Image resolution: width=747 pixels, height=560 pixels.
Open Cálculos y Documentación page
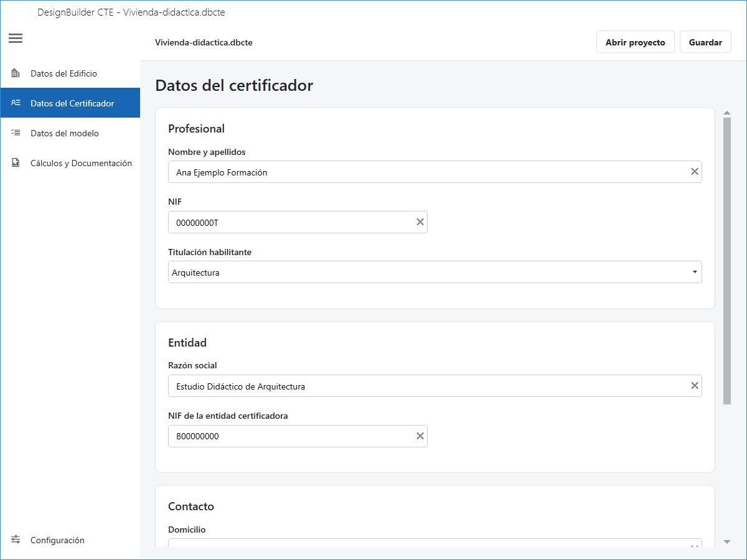(70, 163)
